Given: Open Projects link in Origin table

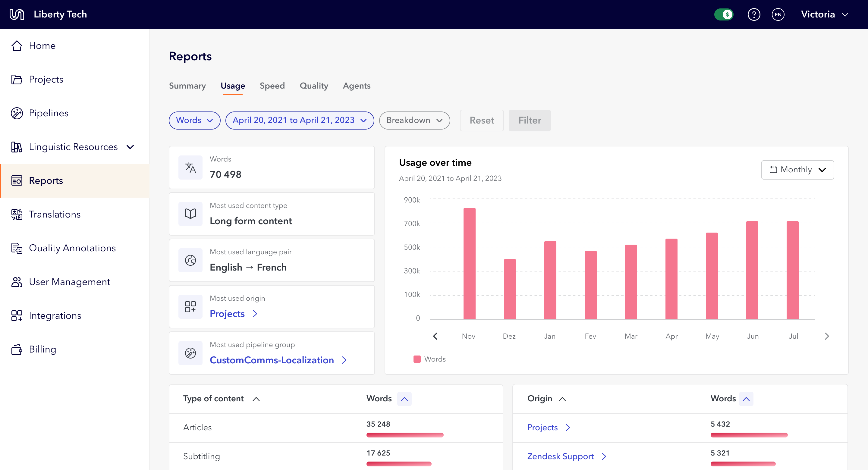Looking at the screenshot, I should [x=549, y=428].
